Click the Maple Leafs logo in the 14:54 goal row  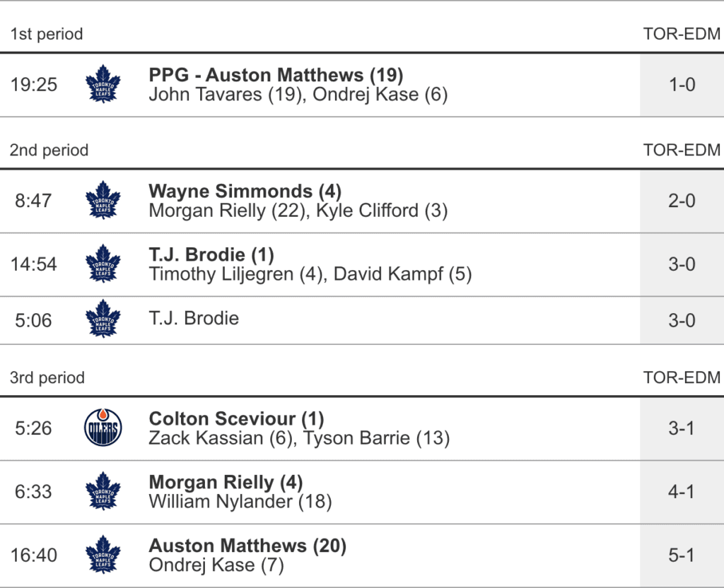coord(103,264)
